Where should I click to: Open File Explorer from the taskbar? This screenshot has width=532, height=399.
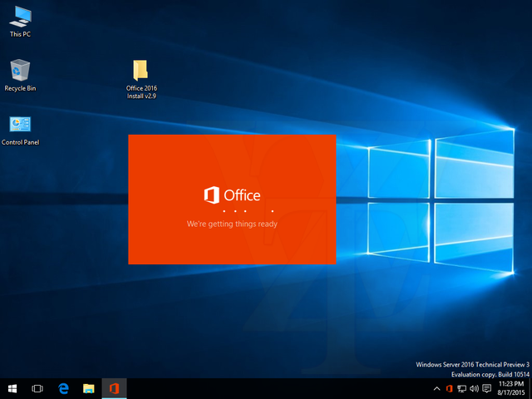(89, 388)
